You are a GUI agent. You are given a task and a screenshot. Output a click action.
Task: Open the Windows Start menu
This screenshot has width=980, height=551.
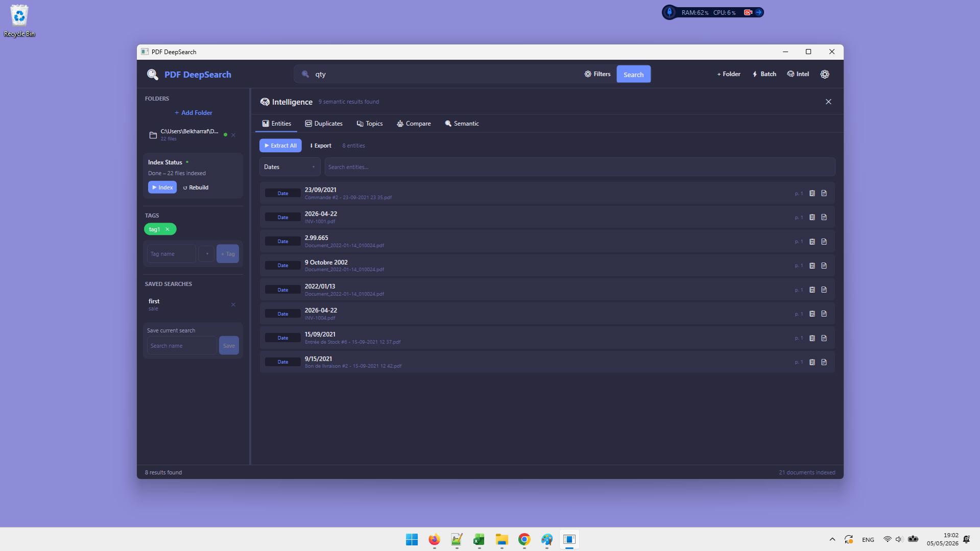412,539
